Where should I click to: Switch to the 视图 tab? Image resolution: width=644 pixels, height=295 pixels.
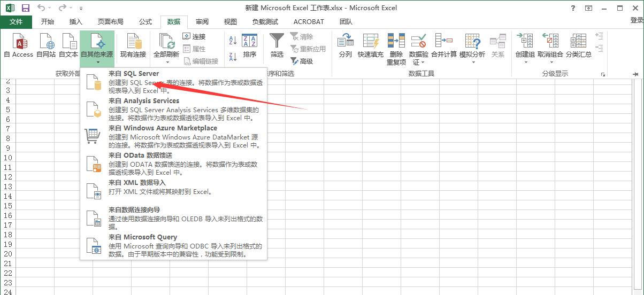click(x=231, y=22)
